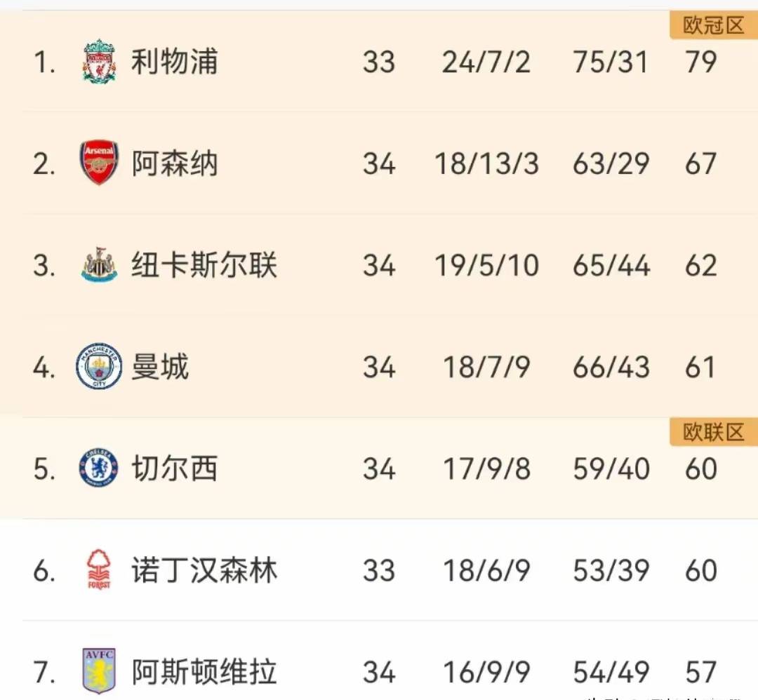Select the 纽卡斯尔联 team name
The image size is (758, 700).
204,266
